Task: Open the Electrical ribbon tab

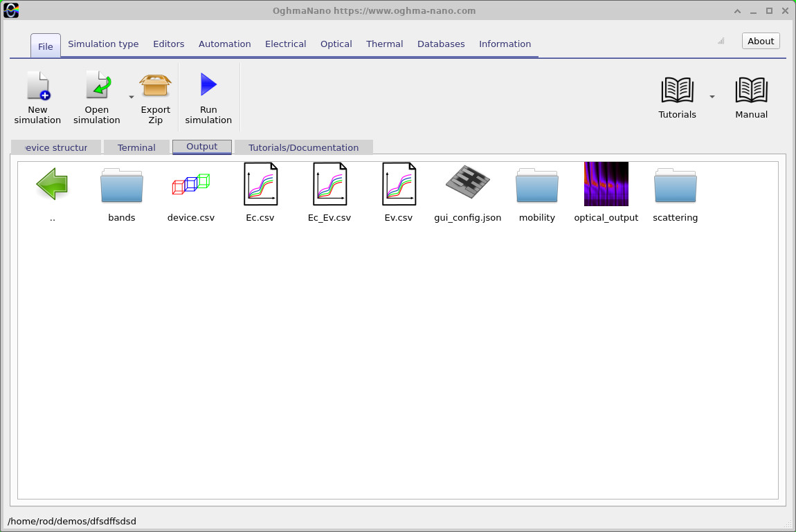Action: 285,44
